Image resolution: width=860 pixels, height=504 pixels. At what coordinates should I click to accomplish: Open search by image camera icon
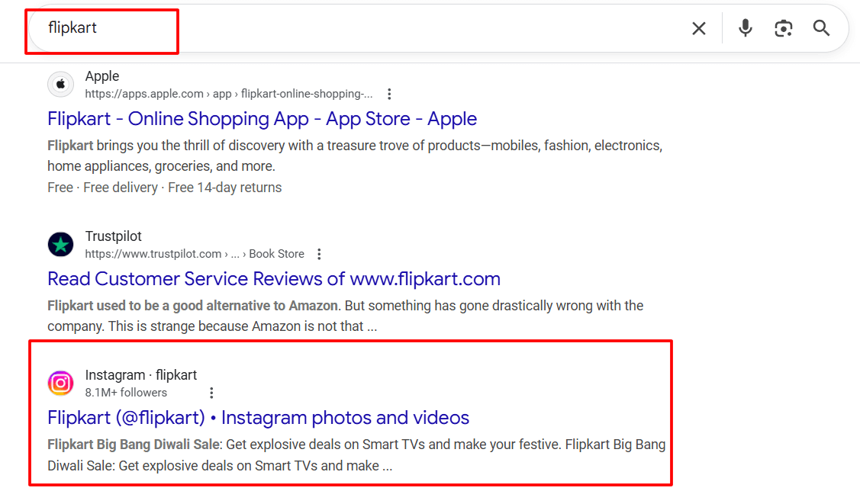point(783,29)
